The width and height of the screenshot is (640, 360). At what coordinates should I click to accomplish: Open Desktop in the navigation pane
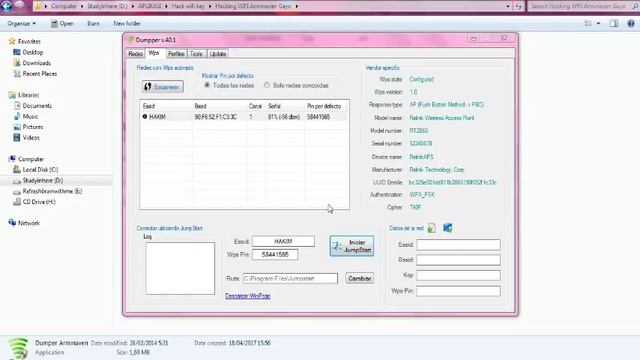click(x=33, y=52)
